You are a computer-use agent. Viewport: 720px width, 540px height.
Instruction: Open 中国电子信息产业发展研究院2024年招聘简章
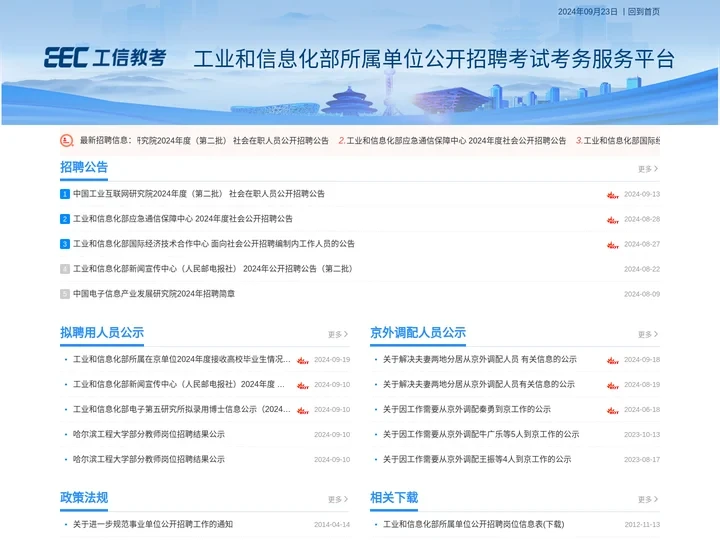(154, 294)
